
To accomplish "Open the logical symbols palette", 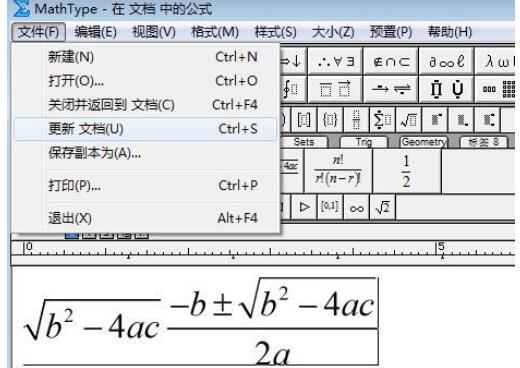I will click(x=335, y=61).
